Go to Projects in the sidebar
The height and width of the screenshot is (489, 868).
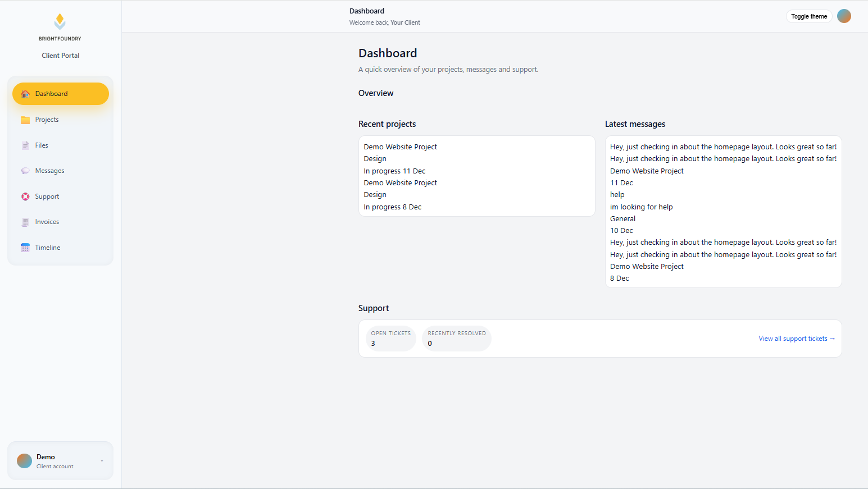pyautogui.click(x=61, y=120)
